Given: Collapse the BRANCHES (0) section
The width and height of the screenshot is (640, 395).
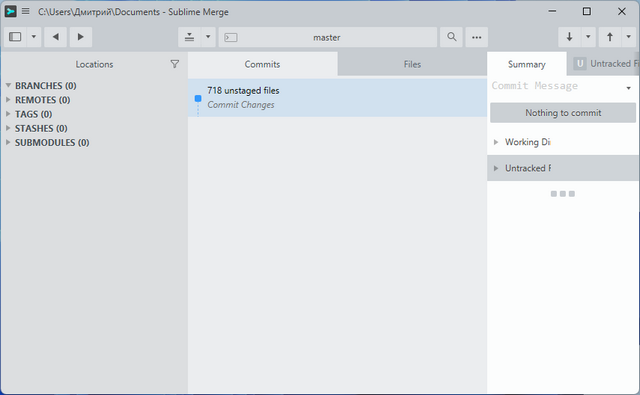Looking at the screenshot, I should [x=8, y=85].
